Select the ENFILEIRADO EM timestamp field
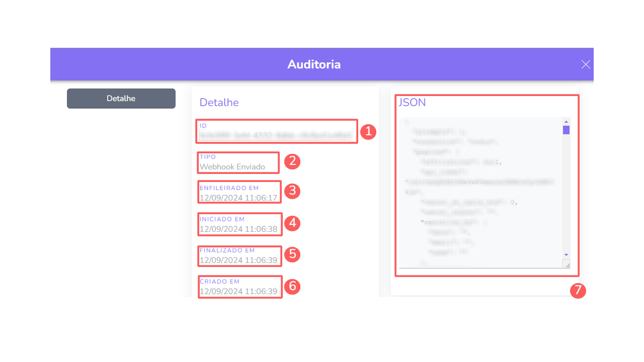Viewport: 644px width, 362px height. pos(238,196)
